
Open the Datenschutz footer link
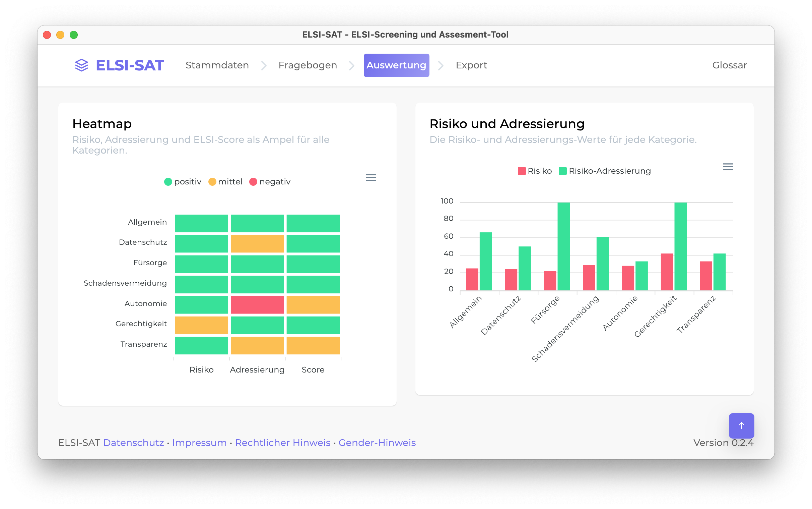pyautogui.click(x=133, y=443)
